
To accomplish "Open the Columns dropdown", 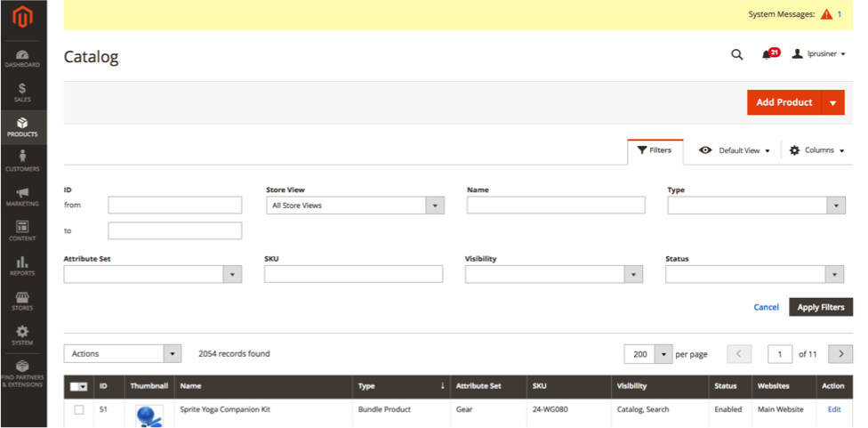I will pyautogui.click(x=816, y=150).
